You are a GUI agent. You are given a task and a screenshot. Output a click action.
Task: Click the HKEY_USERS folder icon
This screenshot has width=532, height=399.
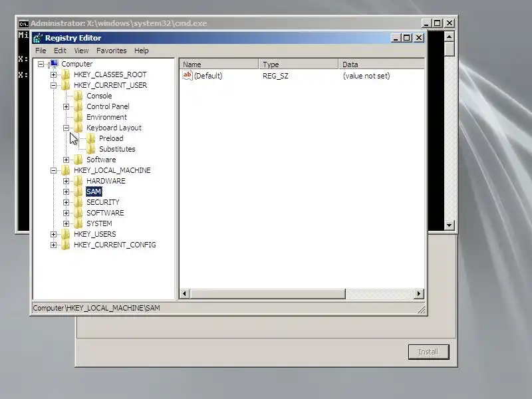(65, 234)
